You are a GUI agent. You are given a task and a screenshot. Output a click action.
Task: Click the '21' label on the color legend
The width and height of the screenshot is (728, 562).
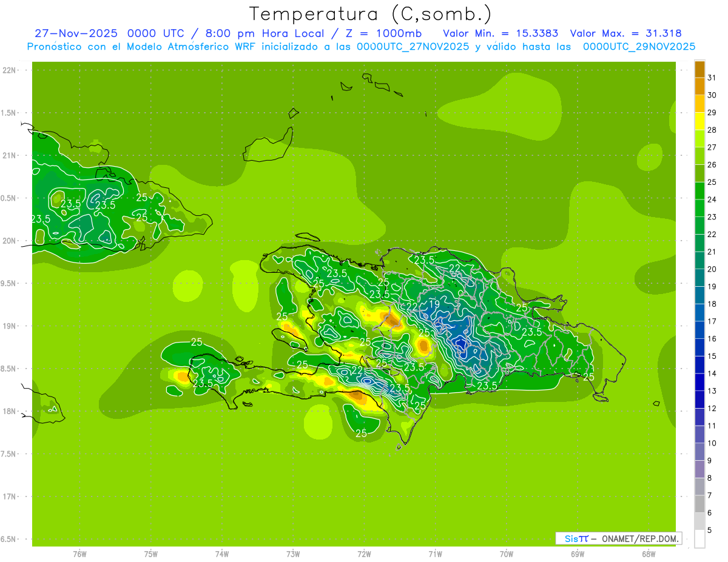click(x=712, y=252)
